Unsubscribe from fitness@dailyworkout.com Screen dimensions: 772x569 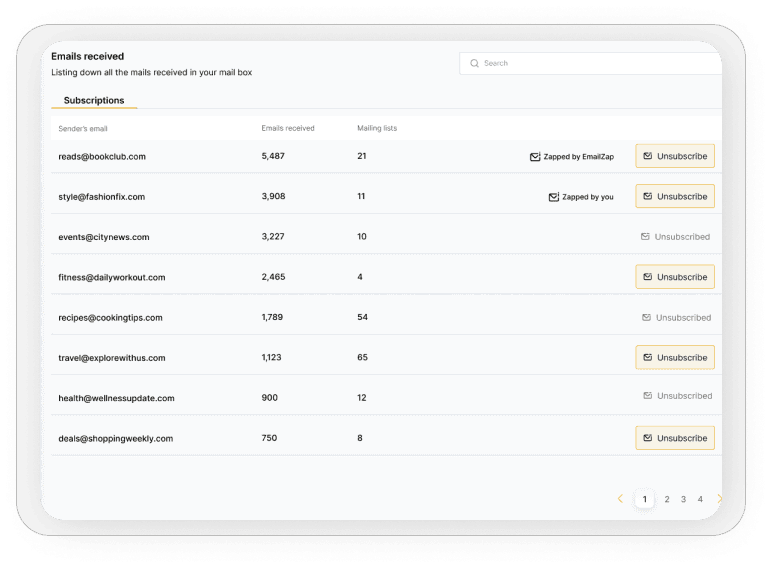point(675,277)
